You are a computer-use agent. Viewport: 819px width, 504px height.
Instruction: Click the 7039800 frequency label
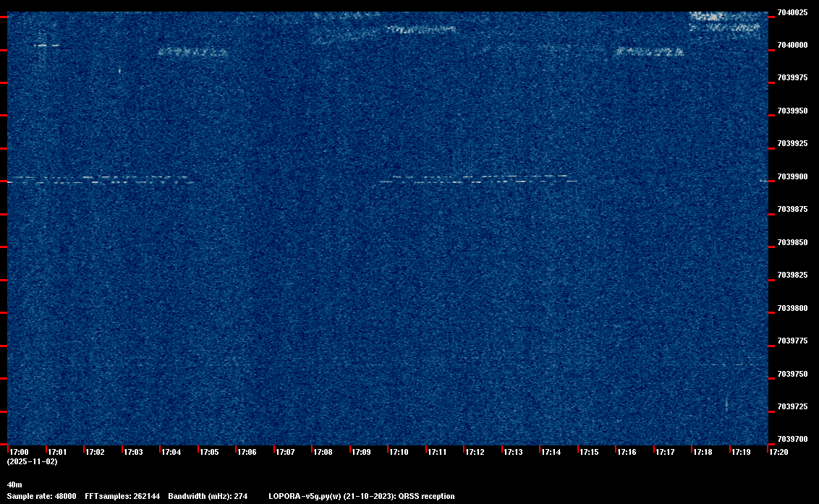click(792, 308)
